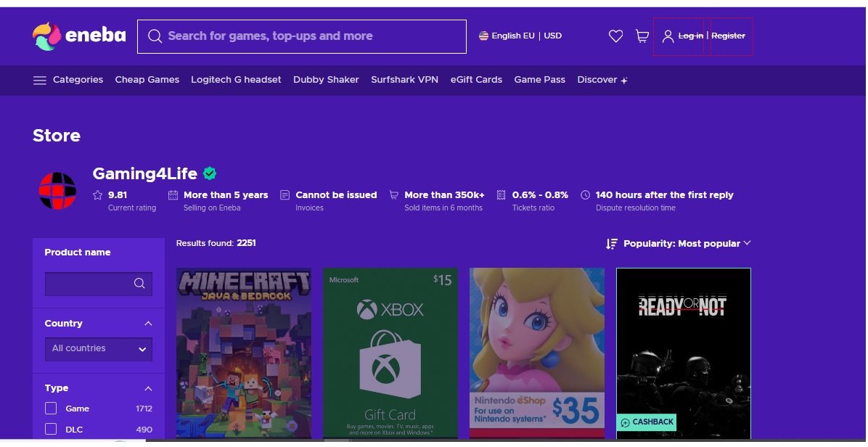
Task: Open the wishlist heart icon
Action: pos(615,36)
